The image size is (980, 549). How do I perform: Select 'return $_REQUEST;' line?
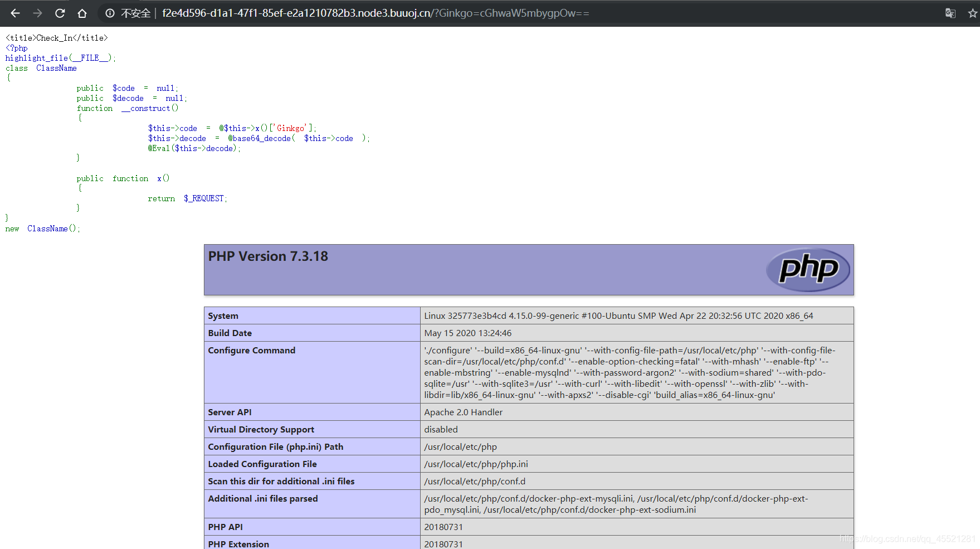[x=188, y=198]
